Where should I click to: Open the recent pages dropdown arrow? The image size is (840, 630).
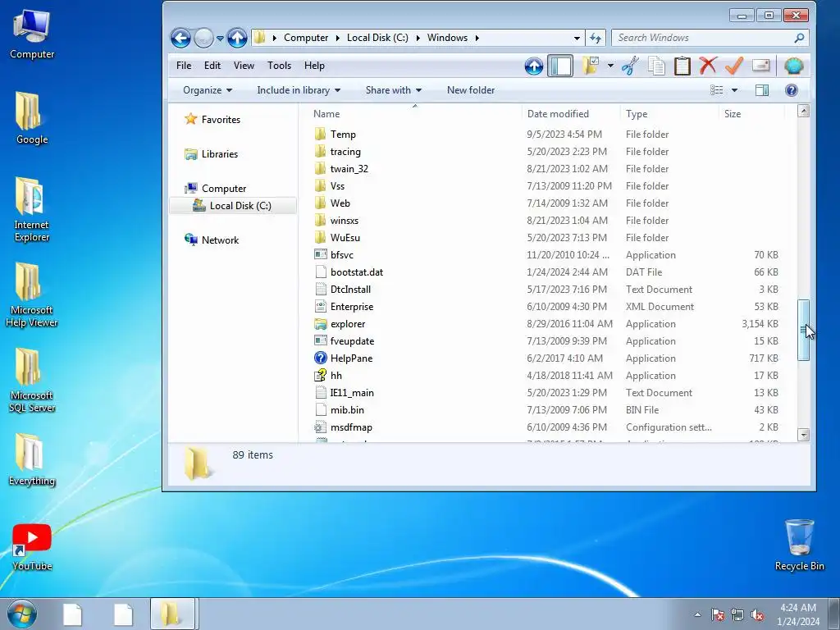click(x=220, y=38)
